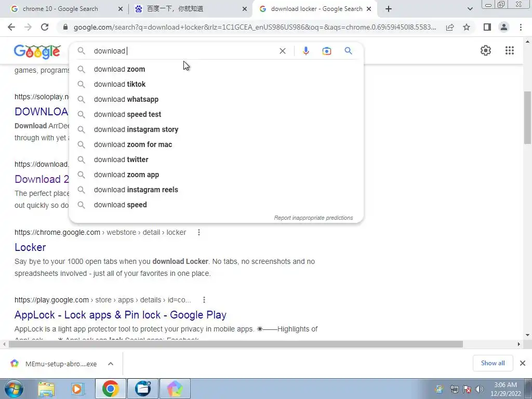Open the Locker search result link

pyautogui.click(x=30, y=247)
